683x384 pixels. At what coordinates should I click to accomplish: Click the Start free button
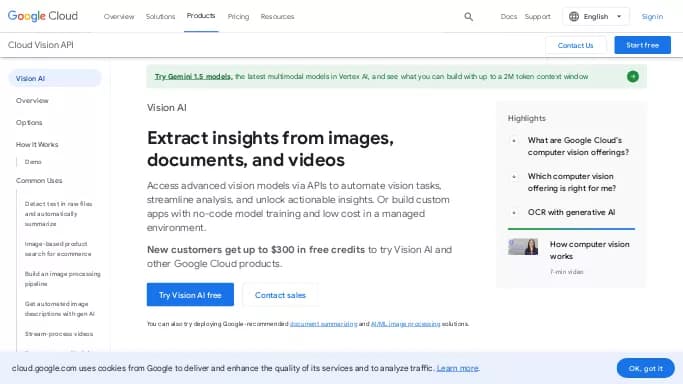click(642, 45)
